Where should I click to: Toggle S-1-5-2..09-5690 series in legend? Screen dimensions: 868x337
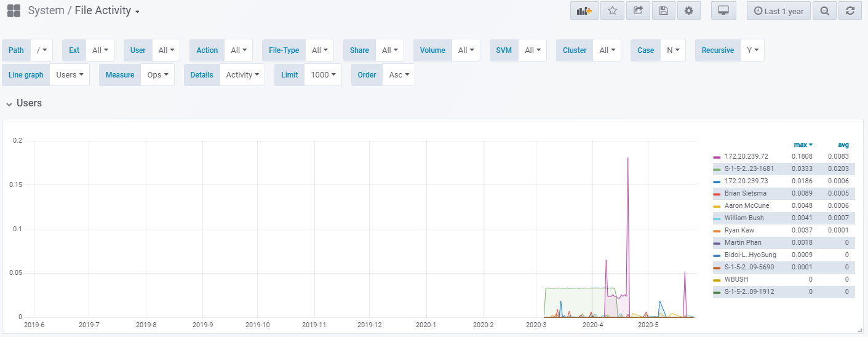pyautogui.click(x=749, y=268)
